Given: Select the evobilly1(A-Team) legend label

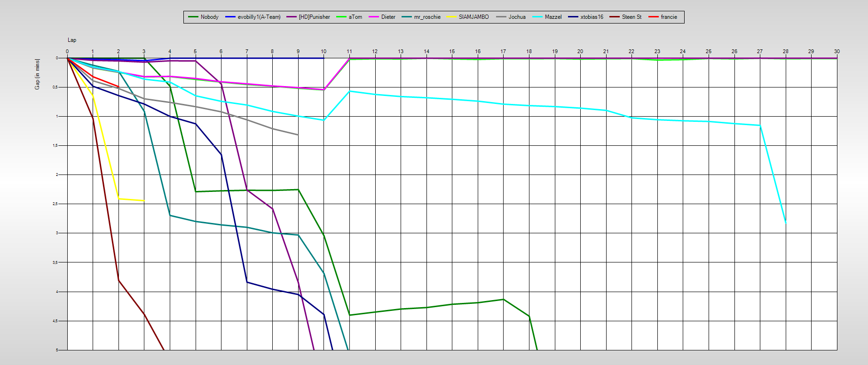Looking at the screenshot, I should 259,17.
